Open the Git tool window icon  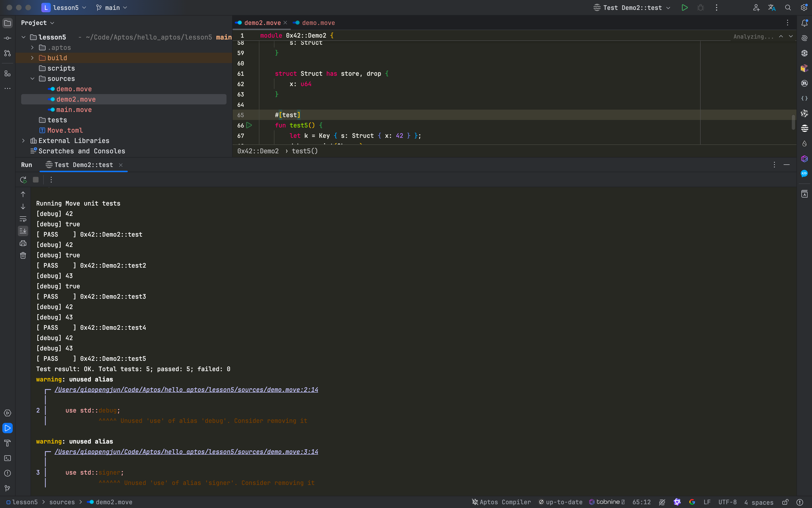[x=7, y=488]
